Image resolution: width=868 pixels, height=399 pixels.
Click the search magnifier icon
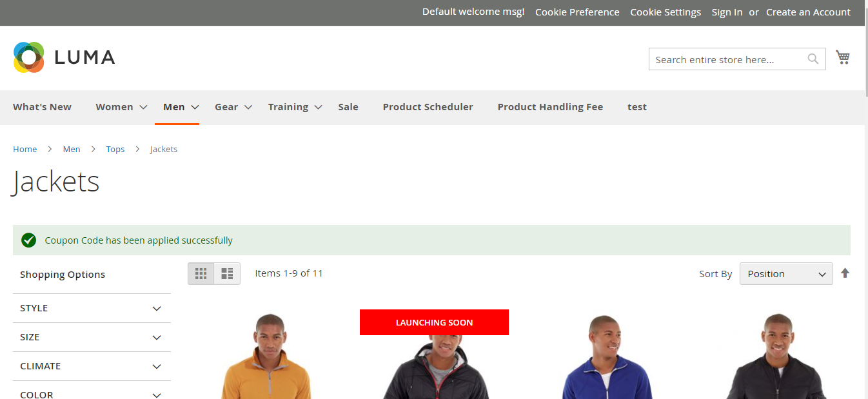click(x=812, y=59)
